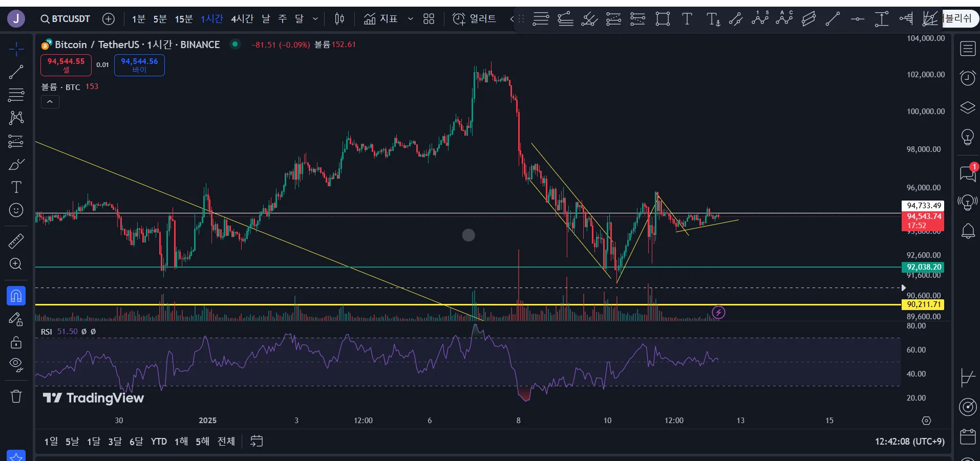Image resolution: width=980 pixels, height=461 pixels.
Task: Open Fibonacci tools in the left sidebar
Action: pyautogui.click(x=16, y=95)
